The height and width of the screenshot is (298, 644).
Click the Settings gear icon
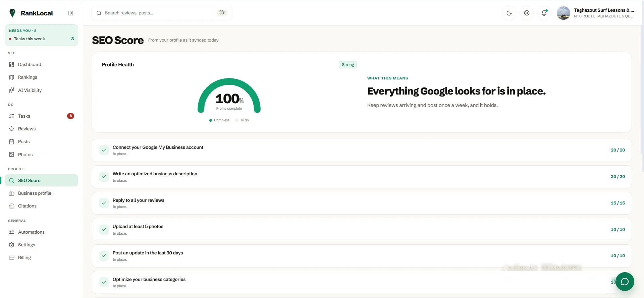(12, 245)
